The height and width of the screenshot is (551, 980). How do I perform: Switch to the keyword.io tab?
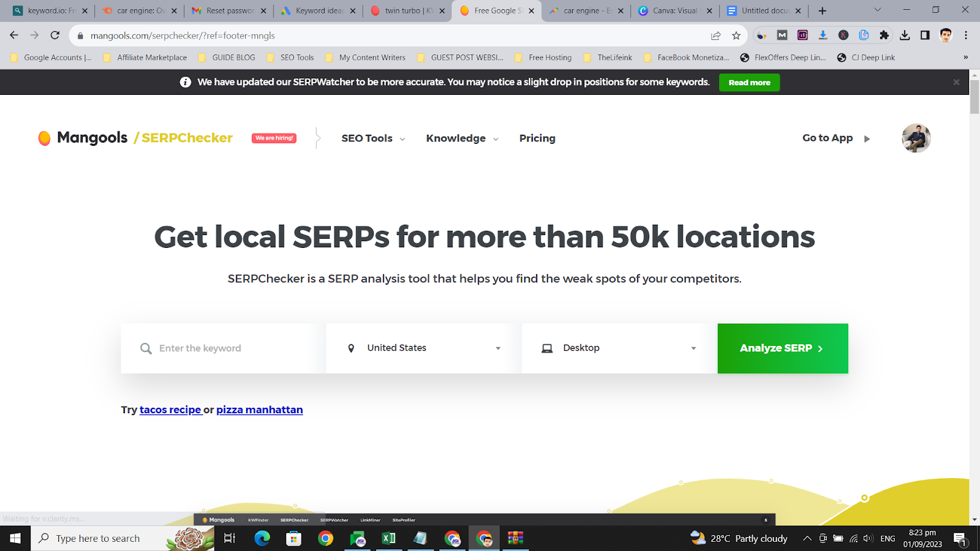click(50, 10)
